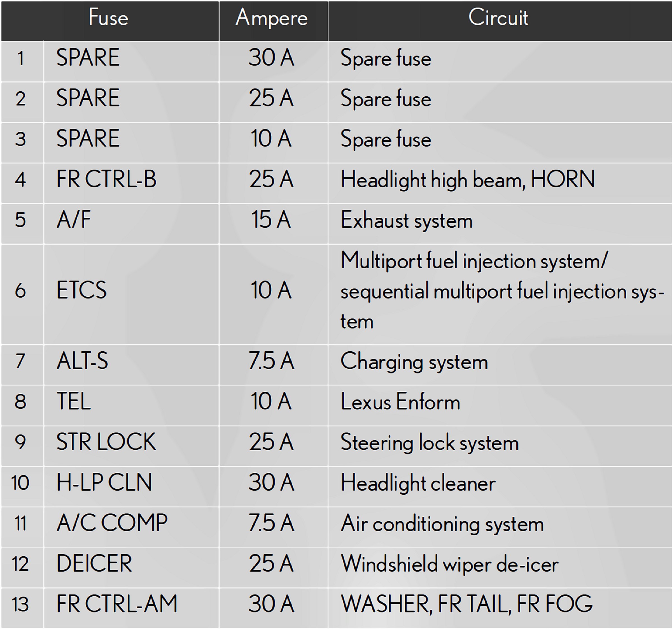Select the H-LP CLN fuse name

104,482
